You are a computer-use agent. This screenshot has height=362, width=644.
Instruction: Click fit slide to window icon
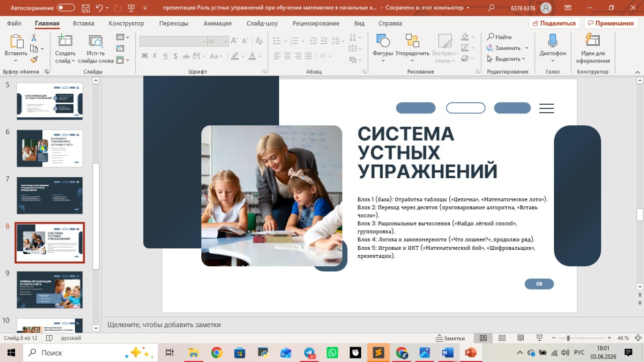637,338
